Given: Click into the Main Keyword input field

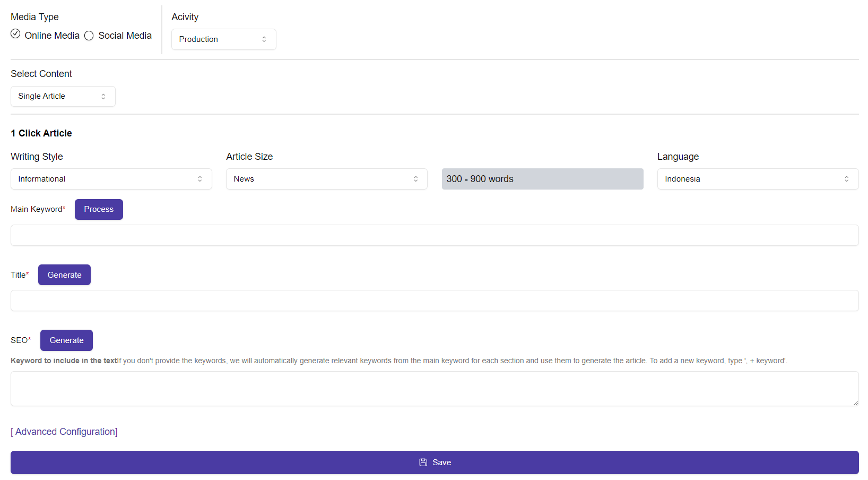Looking at the screenshot, I should (434, 235).
